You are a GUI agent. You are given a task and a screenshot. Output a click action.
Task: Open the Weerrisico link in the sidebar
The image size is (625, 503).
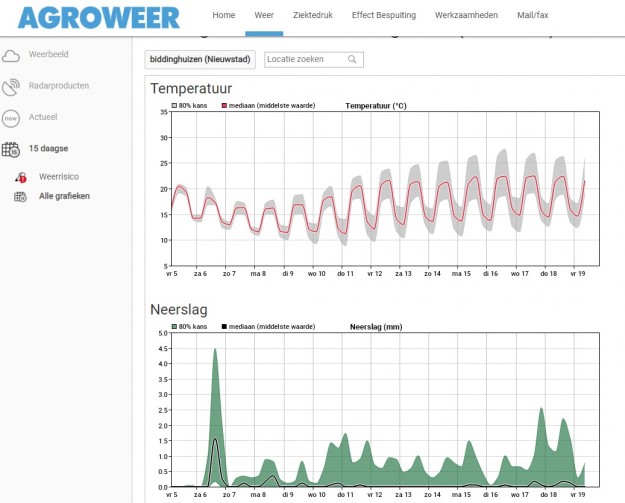coord(59,177)
